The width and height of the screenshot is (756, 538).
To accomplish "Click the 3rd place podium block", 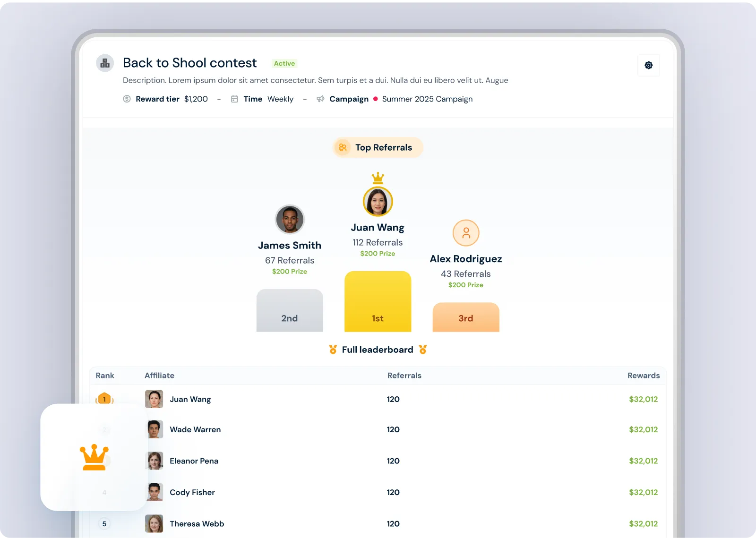I will [466, 317].
